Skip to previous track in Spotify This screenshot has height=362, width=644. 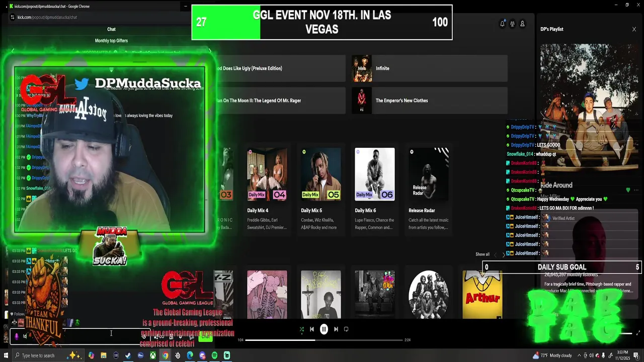click(312, 329)
